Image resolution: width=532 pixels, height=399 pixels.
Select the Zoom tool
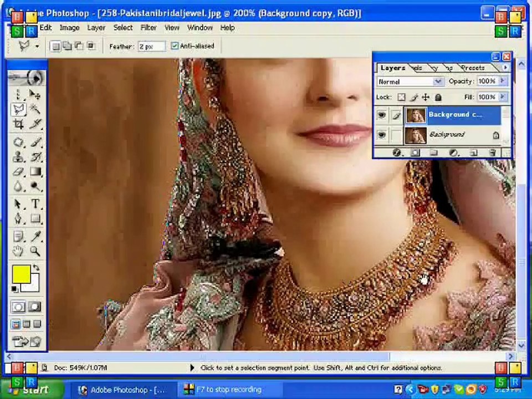[35, 251]
